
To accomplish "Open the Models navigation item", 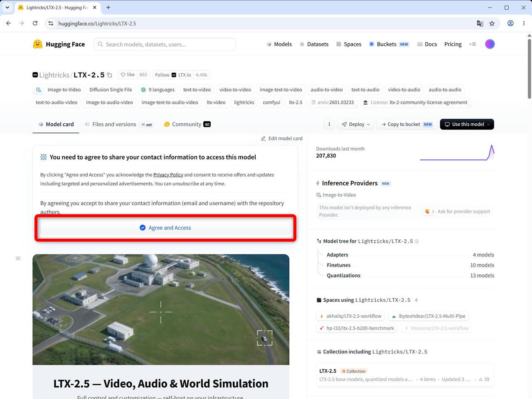I will click(x=279, y=44).
